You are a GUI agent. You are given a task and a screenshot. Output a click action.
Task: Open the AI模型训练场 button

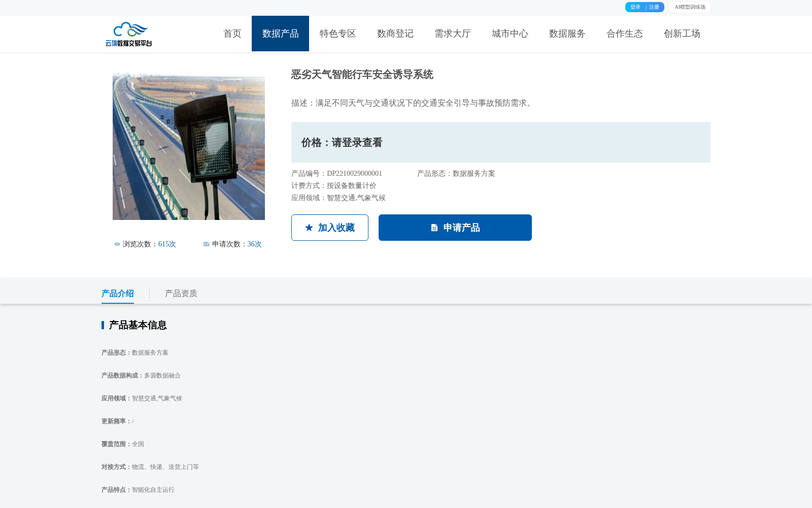coord(690,7)
